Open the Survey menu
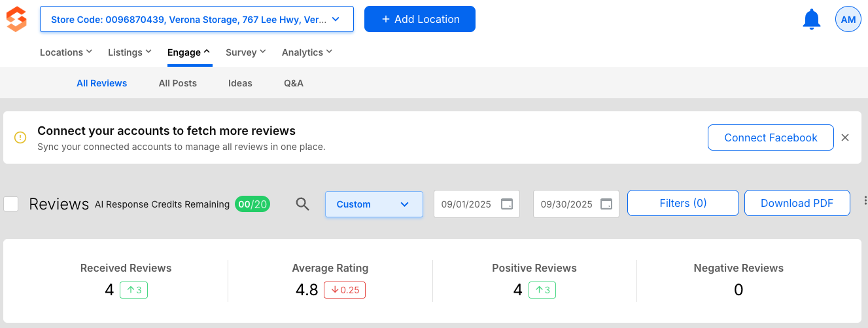 pyautogui.click(x=245, y=52)
